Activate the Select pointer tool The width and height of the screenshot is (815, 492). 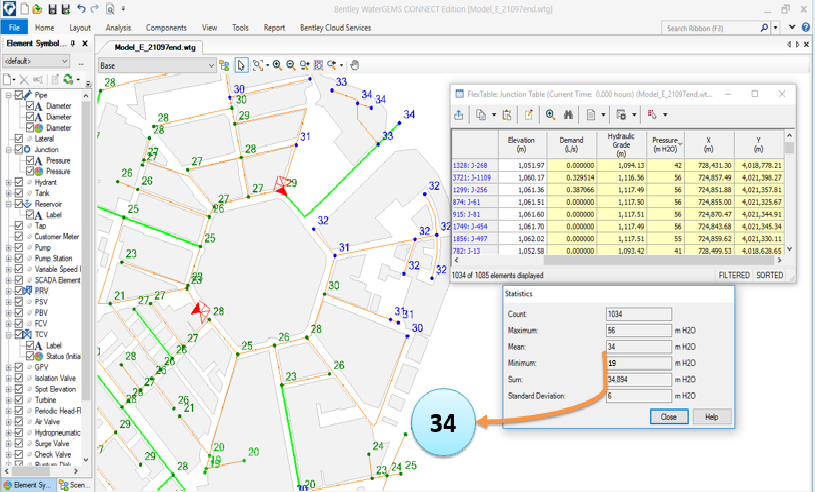coord(241,65)
